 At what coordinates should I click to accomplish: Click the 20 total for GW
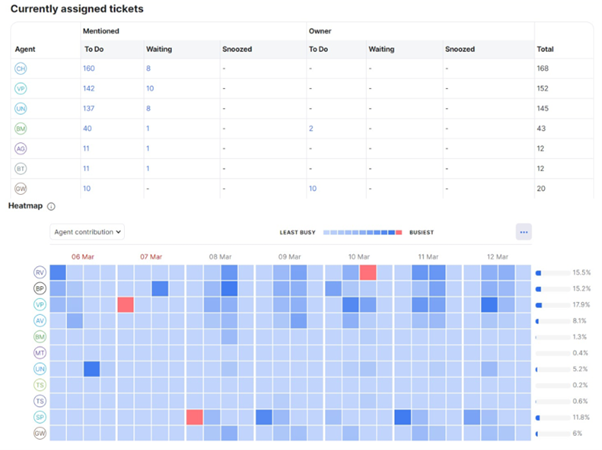pos(541,189)
